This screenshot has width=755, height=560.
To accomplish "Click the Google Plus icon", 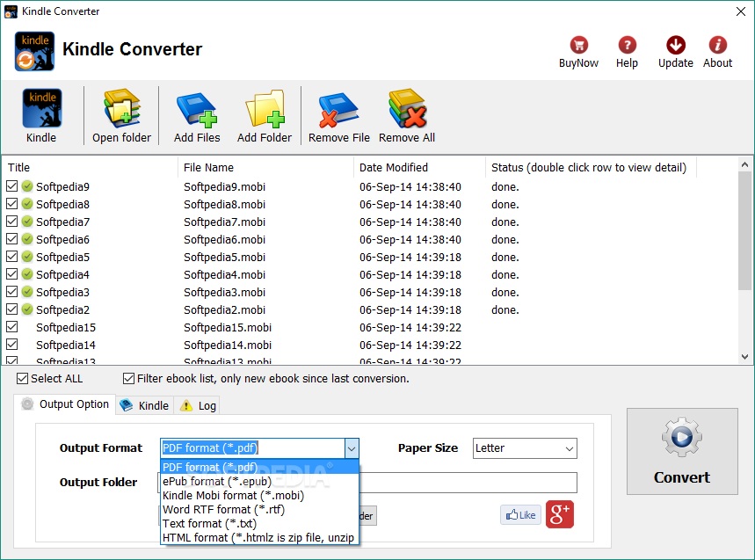I will 560,515.
